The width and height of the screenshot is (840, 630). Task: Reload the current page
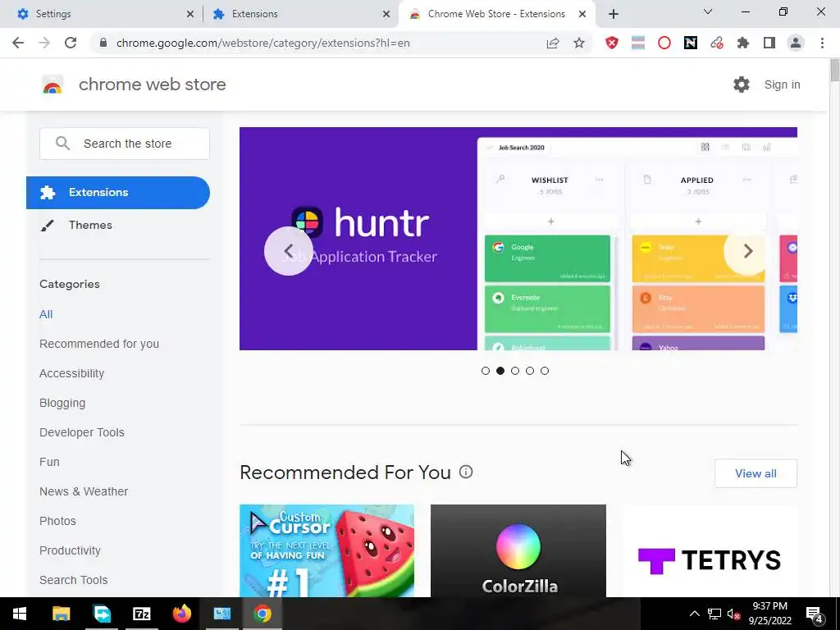(71, 43)
